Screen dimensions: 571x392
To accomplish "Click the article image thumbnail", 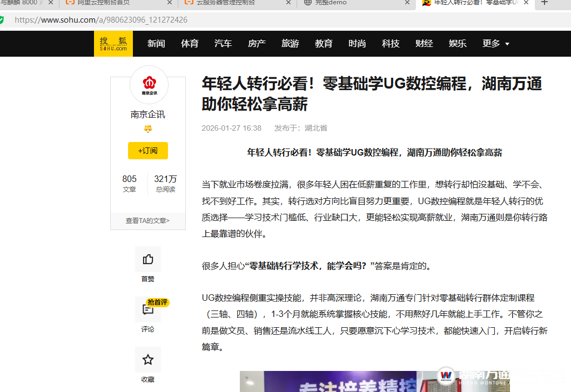I will click(378, 381).
